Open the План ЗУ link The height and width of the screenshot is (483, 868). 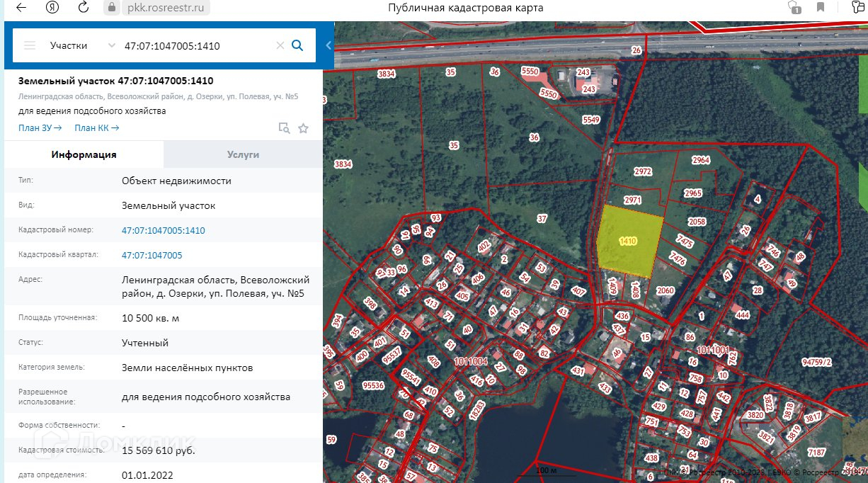pos(40,127)
